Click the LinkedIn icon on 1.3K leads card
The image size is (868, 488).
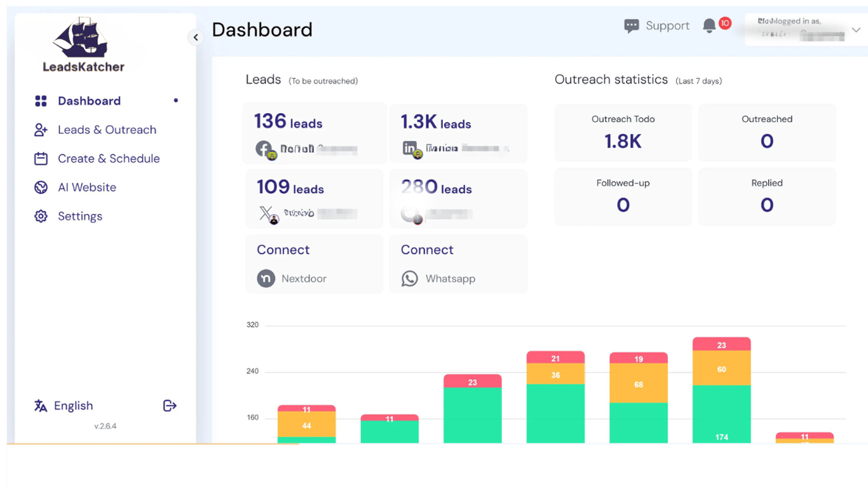point(410,148)
